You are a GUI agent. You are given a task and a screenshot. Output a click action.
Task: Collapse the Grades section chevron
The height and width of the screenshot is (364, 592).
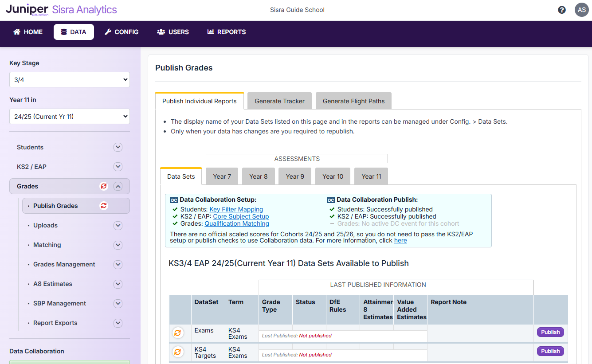[118, 186]
